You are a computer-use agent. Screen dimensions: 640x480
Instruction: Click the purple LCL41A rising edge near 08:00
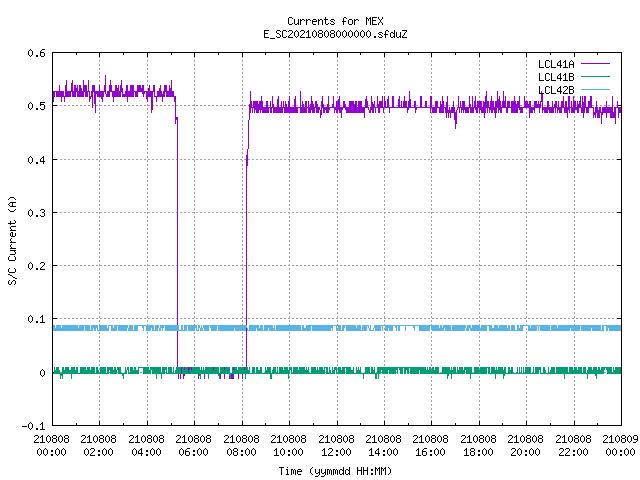pyautogui.click(x=247, y=261)
